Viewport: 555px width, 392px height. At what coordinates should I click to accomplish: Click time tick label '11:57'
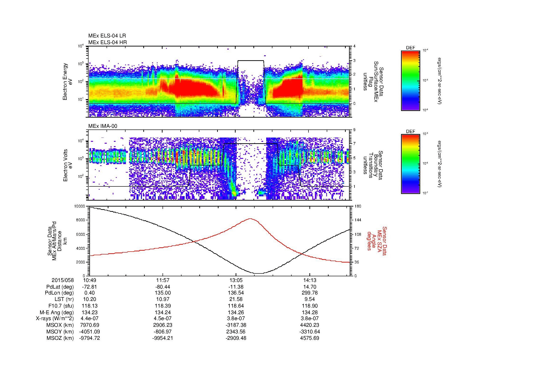tap(163, 280)
